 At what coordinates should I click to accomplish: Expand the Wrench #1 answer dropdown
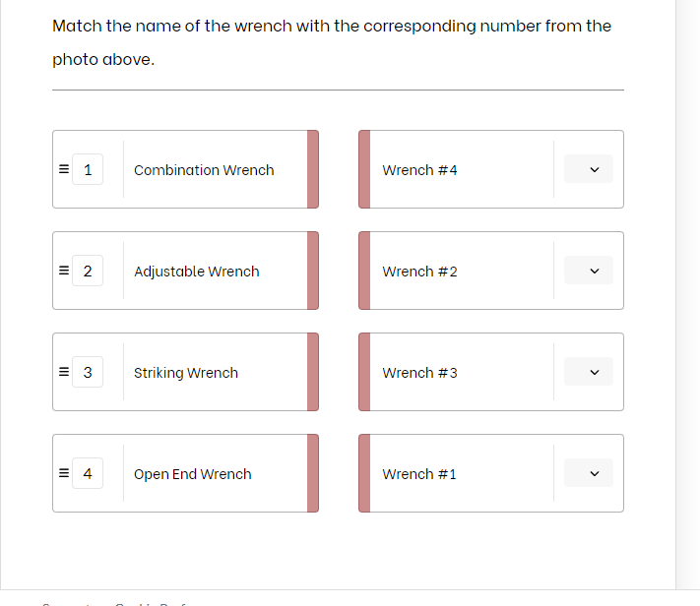click(x=589, y=473)
